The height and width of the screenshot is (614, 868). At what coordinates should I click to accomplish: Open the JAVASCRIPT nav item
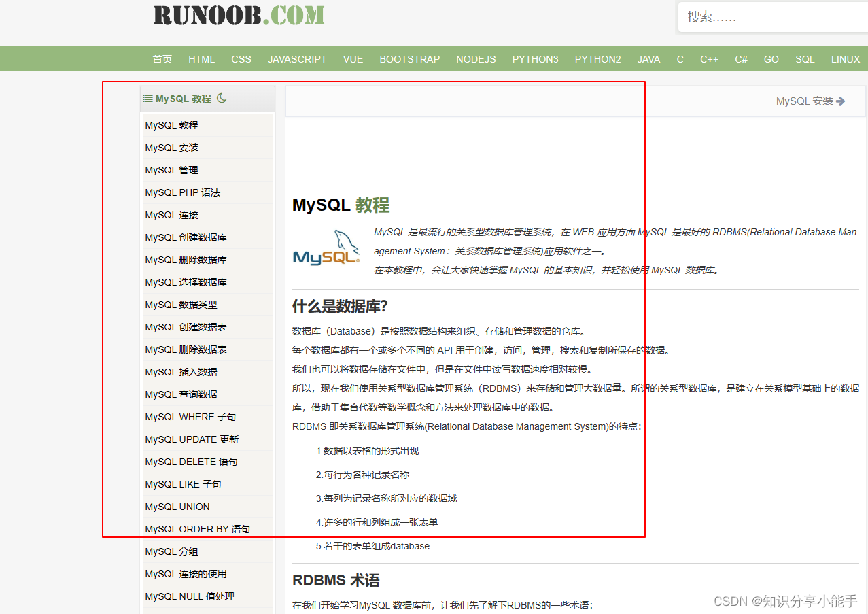coord(297,59)
